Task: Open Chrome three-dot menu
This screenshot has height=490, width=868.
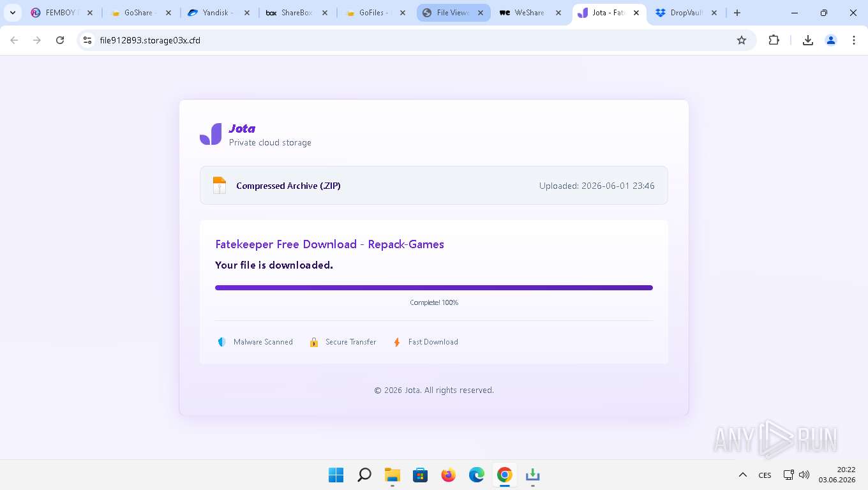Action: pos(854,40)
